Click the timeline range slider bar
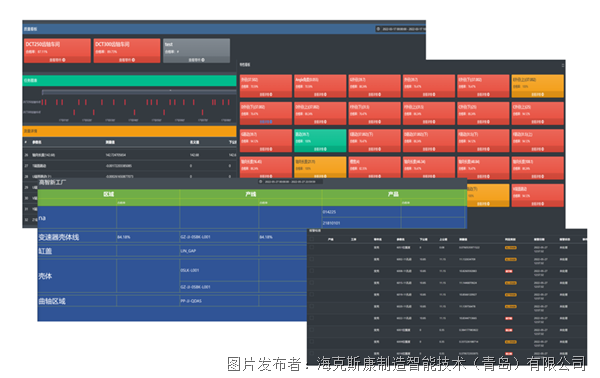This screenshot has height=378, width=600. (139, 92)
